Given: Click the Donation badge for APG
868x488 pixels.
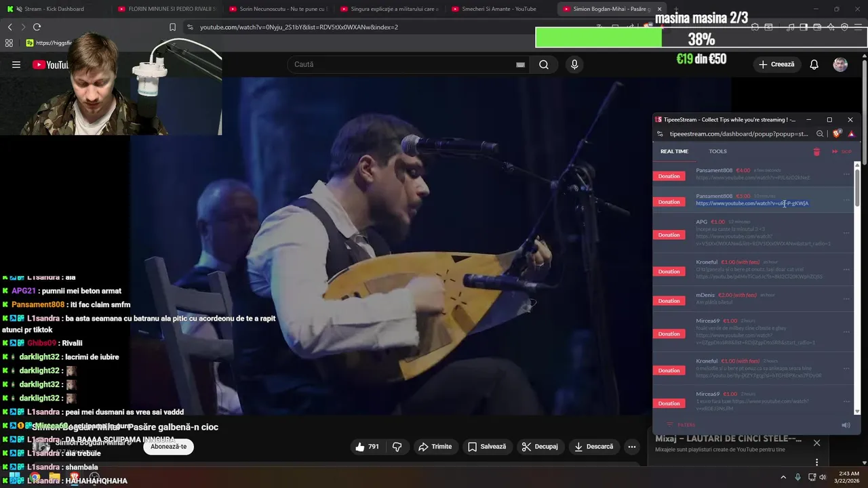Looking at the screenshot, I should click(x=669, y=235).
